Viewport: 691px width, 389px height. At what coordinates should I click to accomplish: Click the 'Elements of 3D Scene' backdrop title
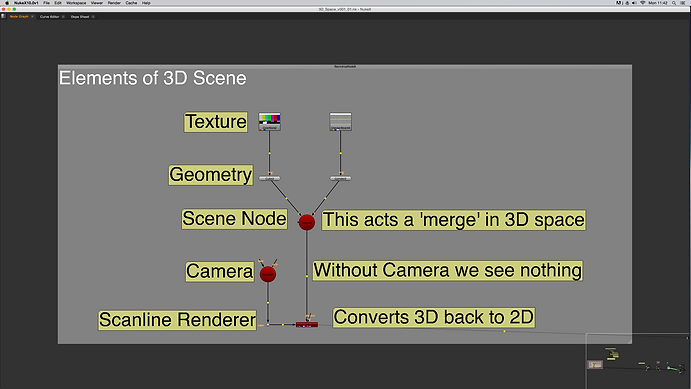[153, 78]
